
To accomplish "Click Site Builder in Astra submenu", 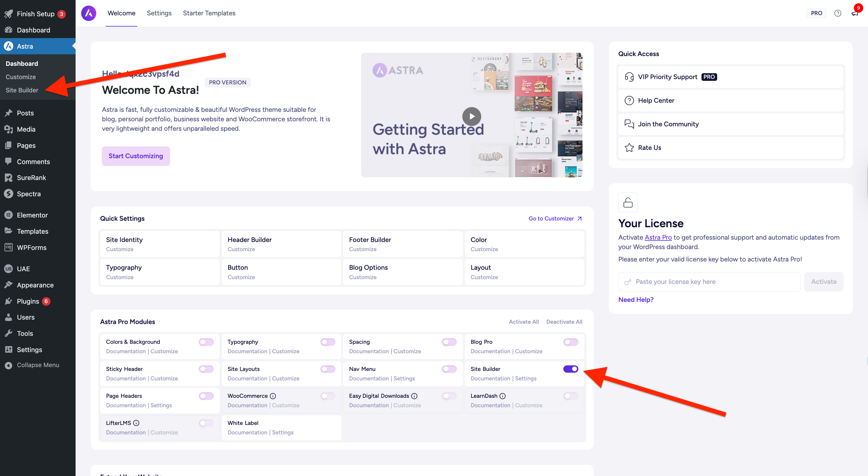I will pyautogui.click(x=22, y=90).
